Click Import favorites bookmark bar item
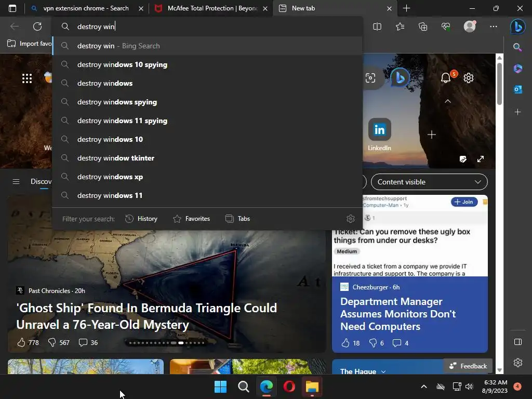 30,44
